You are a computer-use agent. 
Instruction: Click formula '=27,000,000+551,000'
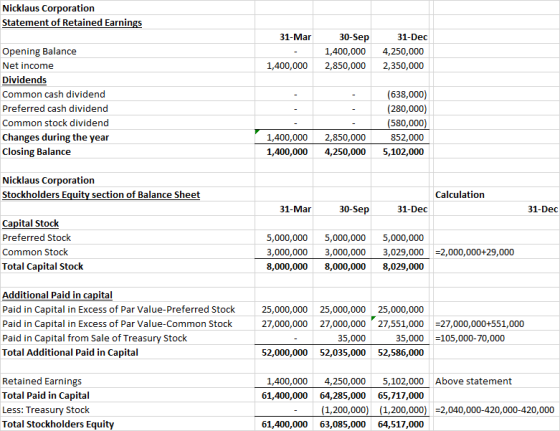pos(479,324)
